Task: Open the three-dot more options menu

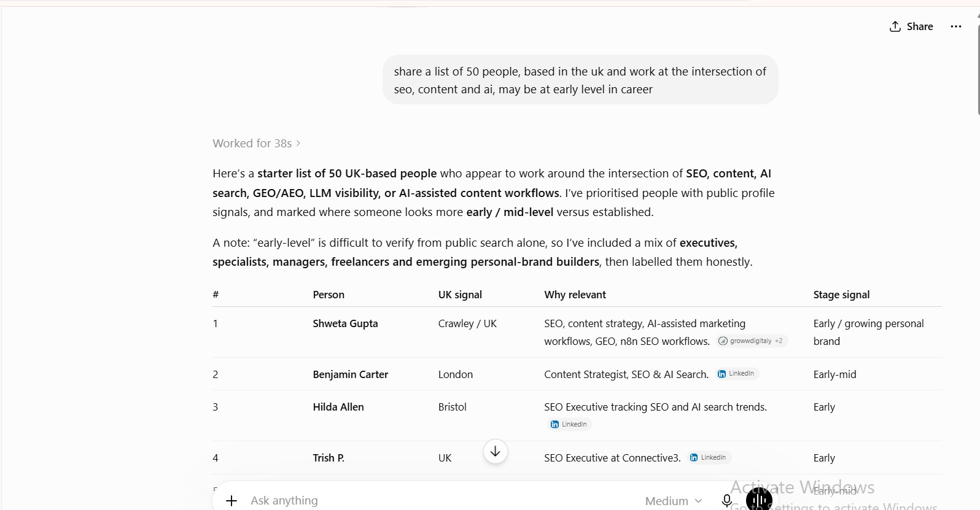Action: click(x=956, y=26)
